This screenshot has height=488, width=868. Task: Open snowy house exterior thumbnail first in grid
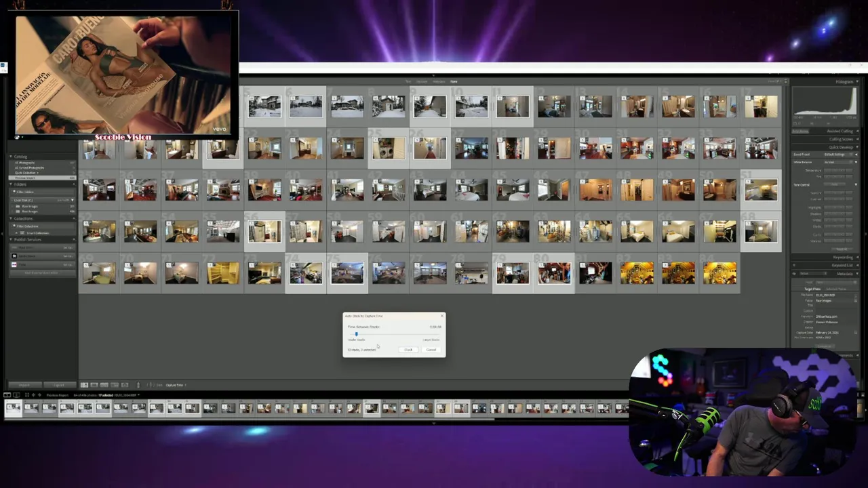pos(264,106)
